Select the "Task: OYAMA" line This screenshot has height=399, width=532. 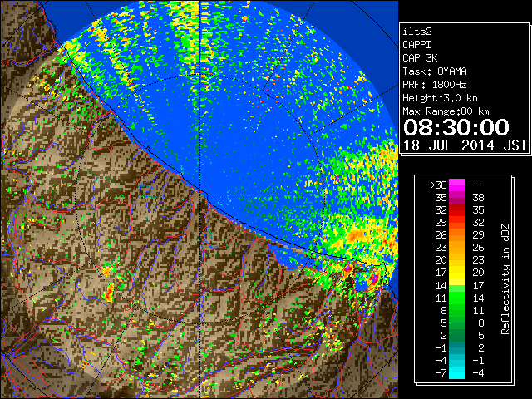(435, 71)
